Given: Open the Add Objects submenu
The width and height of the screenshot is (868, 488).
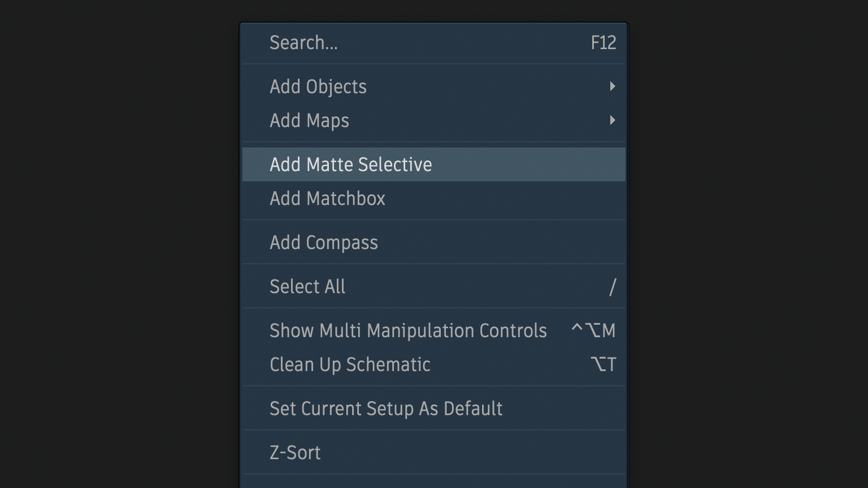Looking at the screenshot, I should (x=318, y=87).
